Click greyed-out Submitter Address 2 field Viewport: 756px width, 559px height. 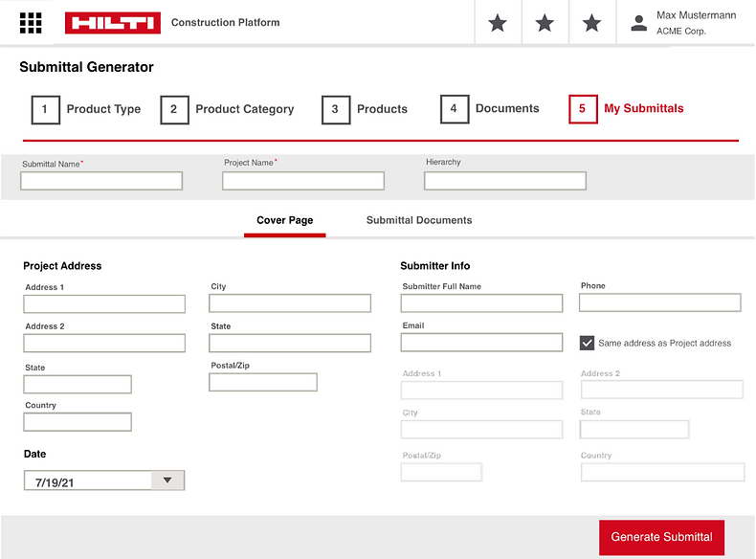[x=662, y=390]
